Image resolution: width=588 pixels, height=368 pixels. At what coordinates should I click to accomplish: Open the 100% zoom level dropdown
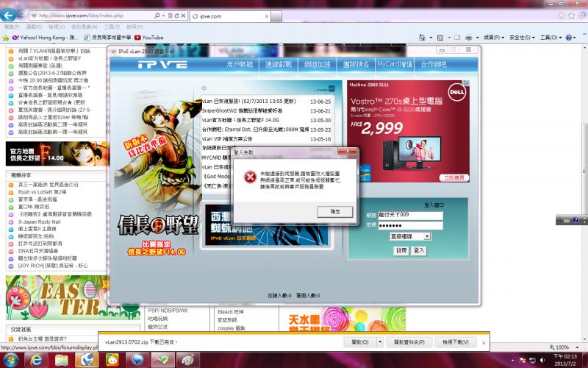(577, 347)
